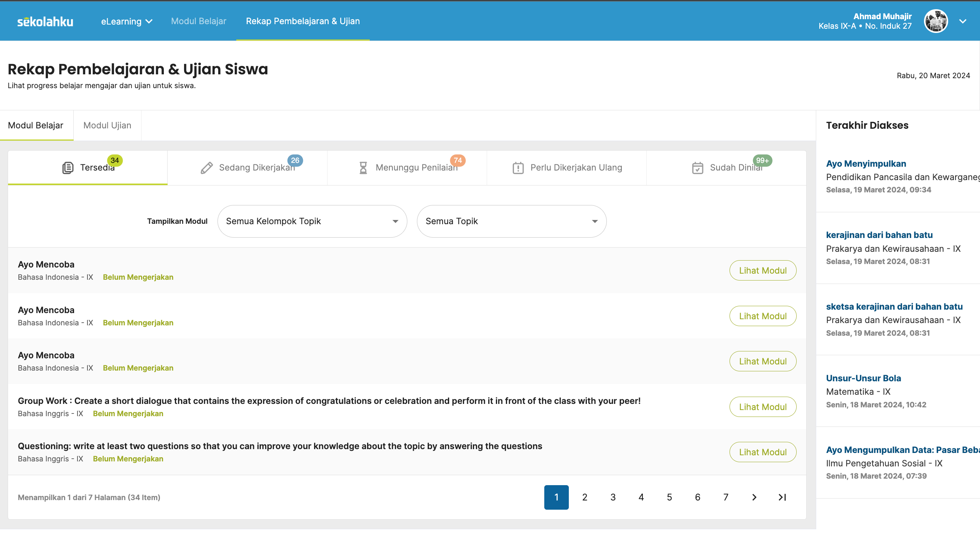
Task: Click the Tersedia document icon
Action: 68,168
